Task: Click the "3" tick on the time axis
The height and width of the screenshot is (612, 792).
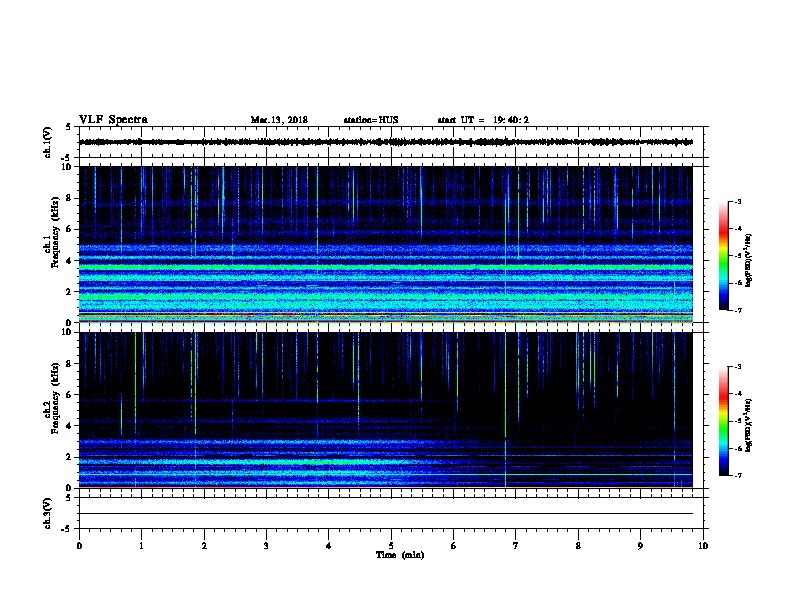Action: pos(266,546)
